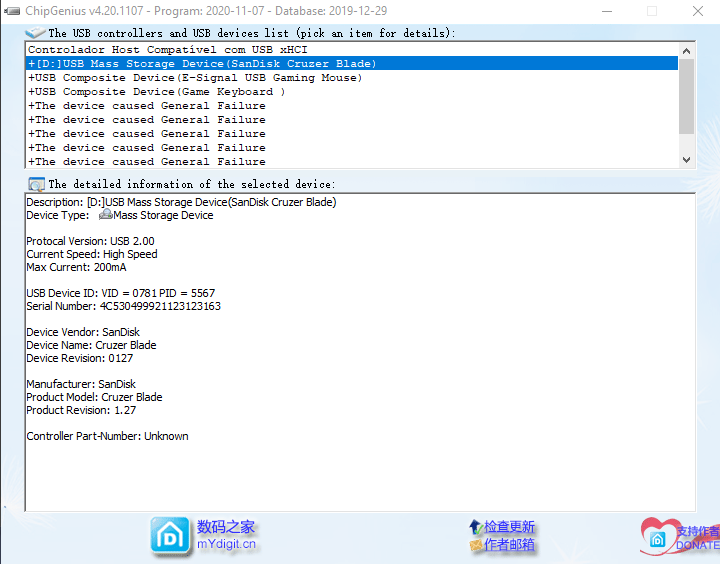Click the Device Revision: 0127 line
Viewport: 720px width, 564px height.
(x=79, y=358)
